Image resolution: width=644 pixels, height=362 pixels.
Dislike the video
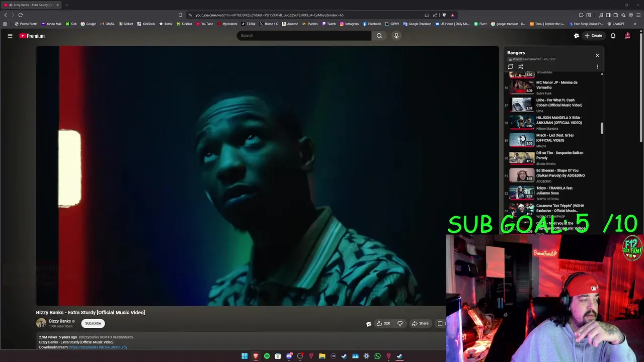400,323
